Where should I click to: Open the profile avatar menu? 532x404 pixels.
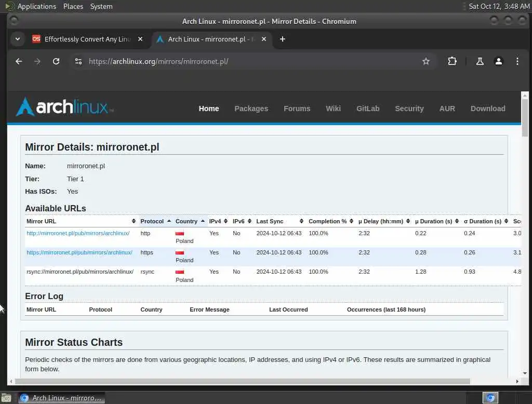click(498, 61)
